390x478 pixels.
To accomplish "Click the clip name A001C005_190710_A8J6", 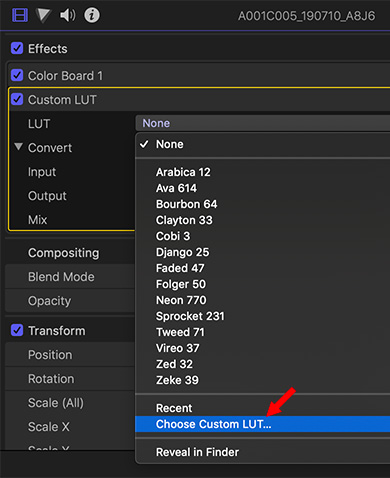I will point(306,16).
